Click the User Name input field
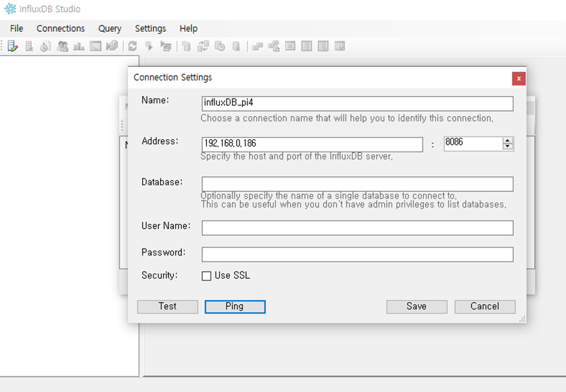Image resolution: width=566 pixels, height=392 pixels. click(357, 228)
